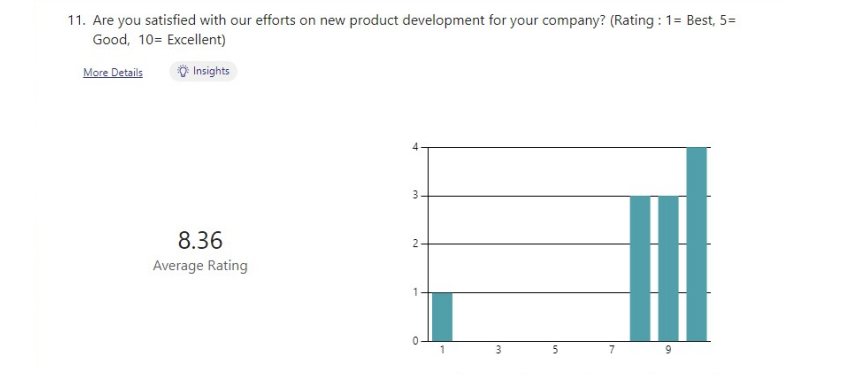Click the x-axis label 9
Screen dimensions: 847x379
pyautogui.click(x=668, y=350)
